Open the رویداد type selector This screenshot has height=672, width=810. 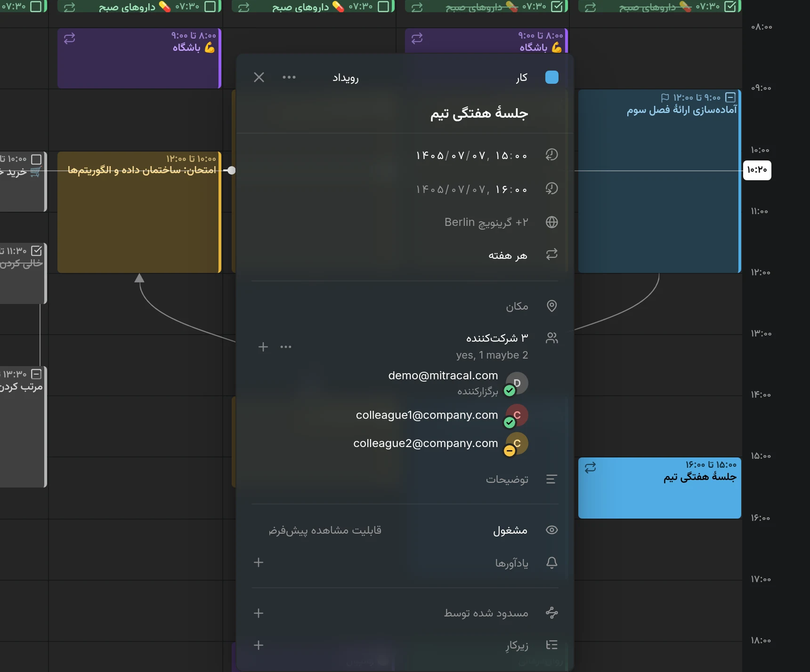346,78
